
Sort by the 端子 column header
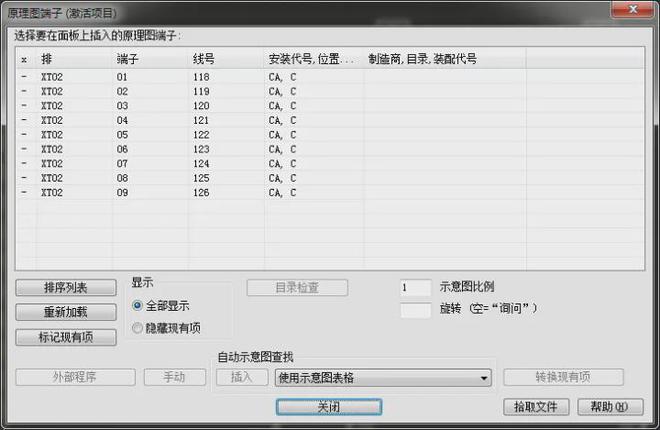coord(150,59)
